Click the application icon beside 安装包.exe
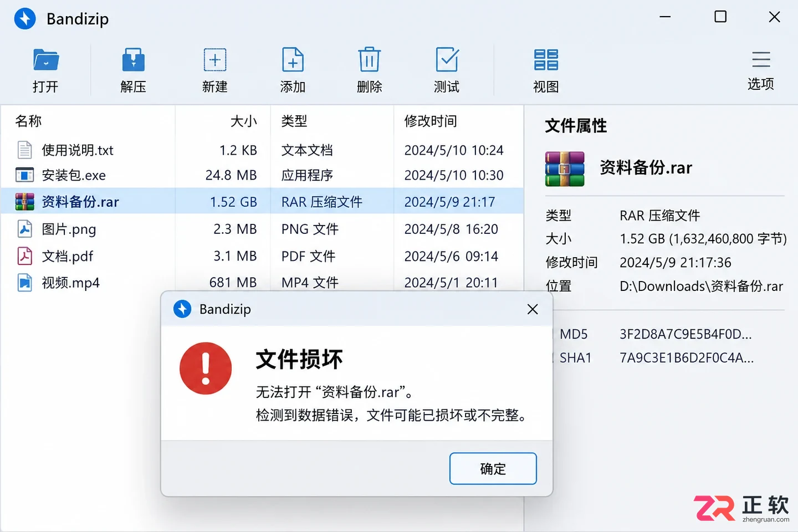The width and height of the screenshot is (798, 532). [25, 175]
